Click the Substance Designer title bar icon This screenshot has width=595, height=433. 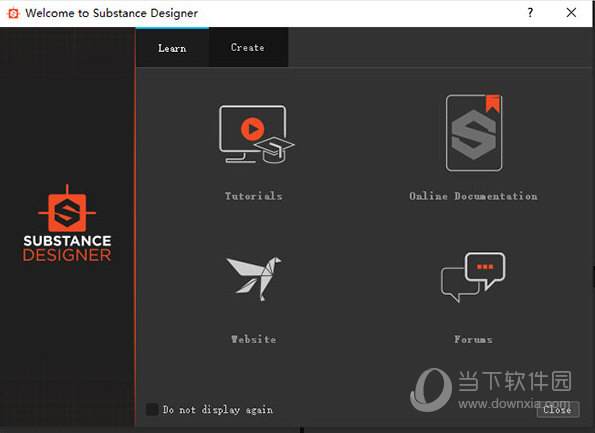click(13, 13)
